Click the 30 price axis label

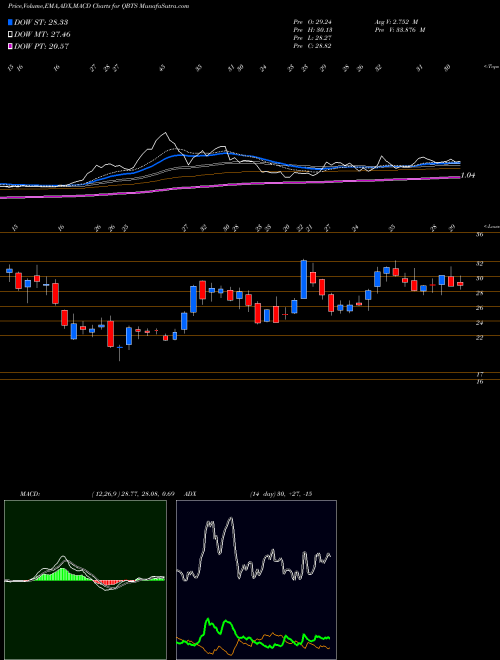tap(479, 278)
